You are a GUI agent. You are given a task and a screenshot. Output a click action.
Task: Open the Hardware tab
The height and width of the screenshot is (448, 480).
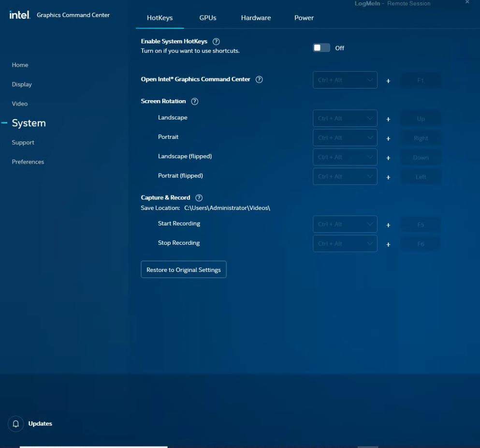pyautogui.click(x=256, y=18)
